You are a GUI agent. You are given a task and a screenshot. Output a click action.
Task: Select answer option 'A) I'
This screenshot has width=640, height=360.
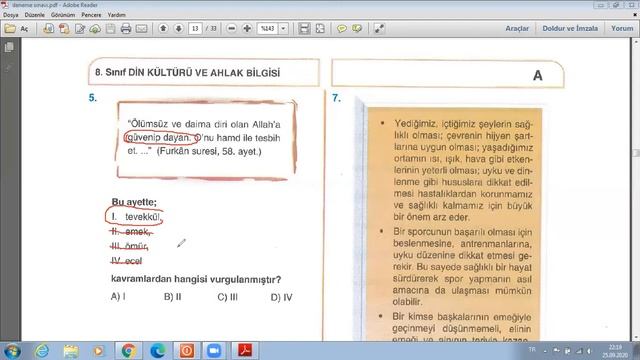tap(118, 296)
